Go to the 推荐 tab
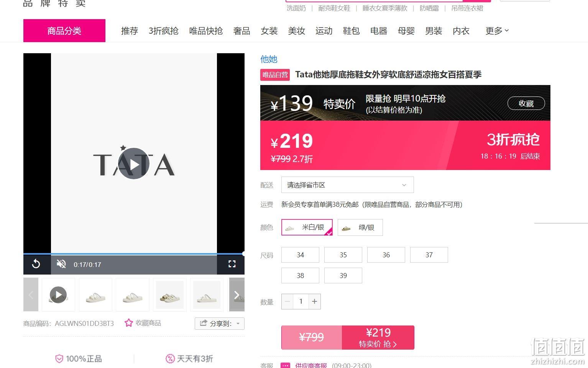 130,31
